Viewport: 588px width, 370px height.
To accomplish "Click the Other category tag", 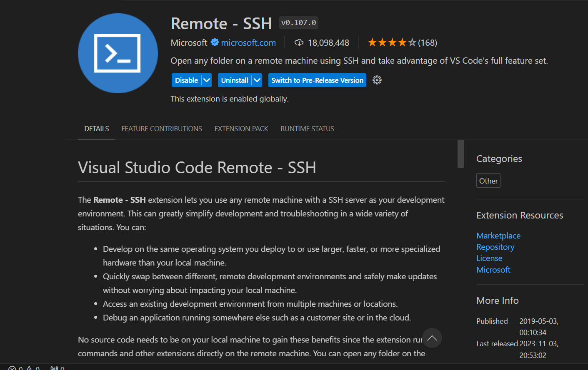I will coord(488,181).
